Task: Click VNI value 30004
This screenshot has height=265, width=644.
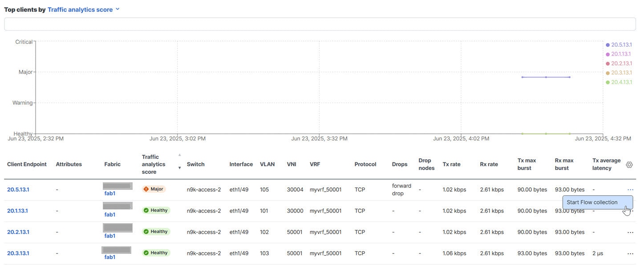Action: (x=295, y=189)
